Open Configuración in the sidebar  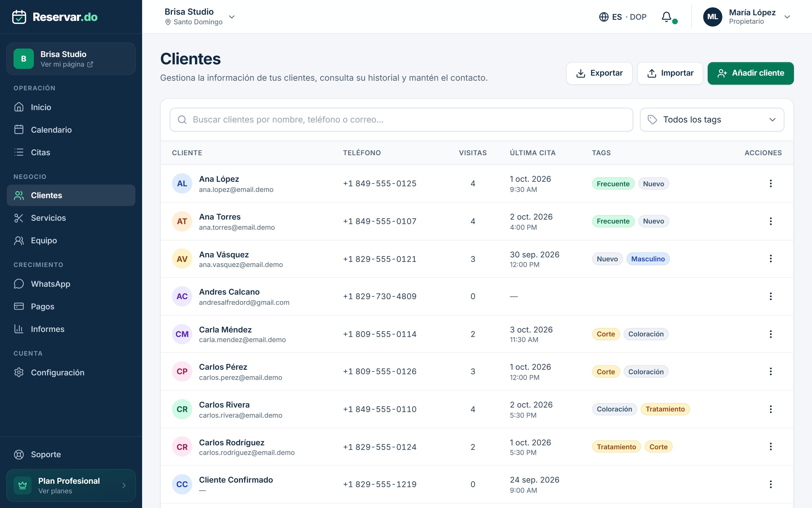click(x=71, y=372)
